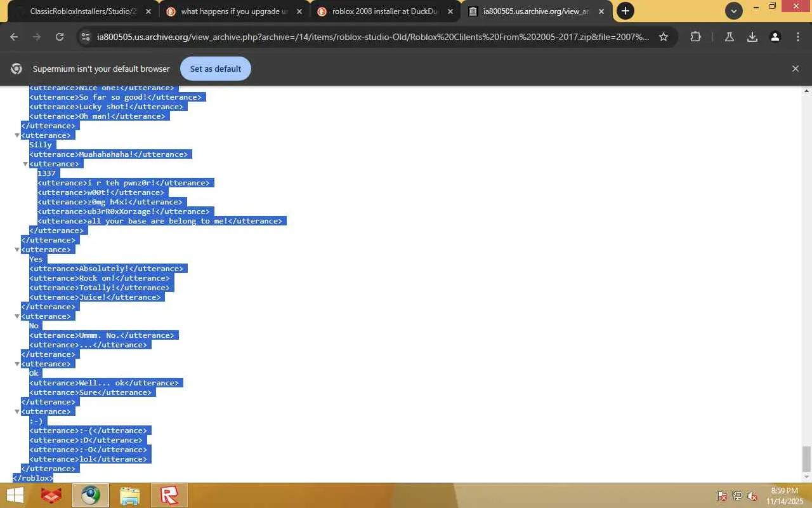Click the 'Muahahahaha!' utterance line

coord(108,154)
